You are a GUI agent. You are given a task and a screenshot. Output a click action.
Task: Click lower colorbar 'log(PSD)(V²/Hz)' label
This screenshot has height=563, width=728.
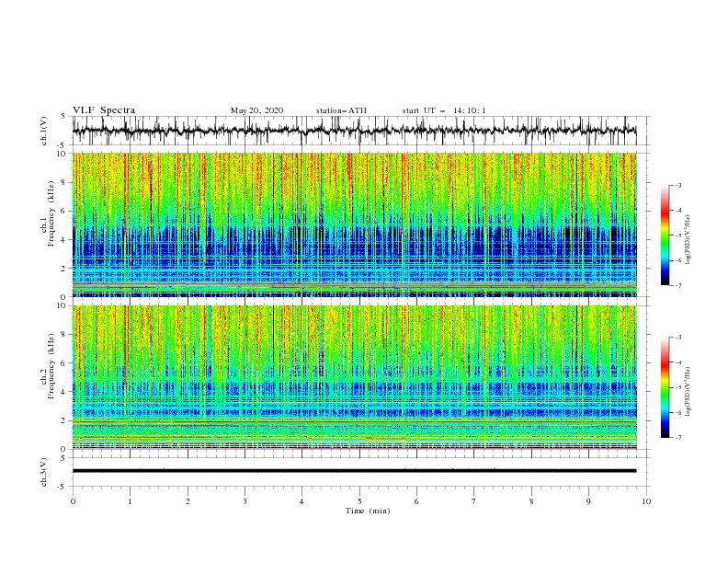pyautogui.click(x=688, y=392)
